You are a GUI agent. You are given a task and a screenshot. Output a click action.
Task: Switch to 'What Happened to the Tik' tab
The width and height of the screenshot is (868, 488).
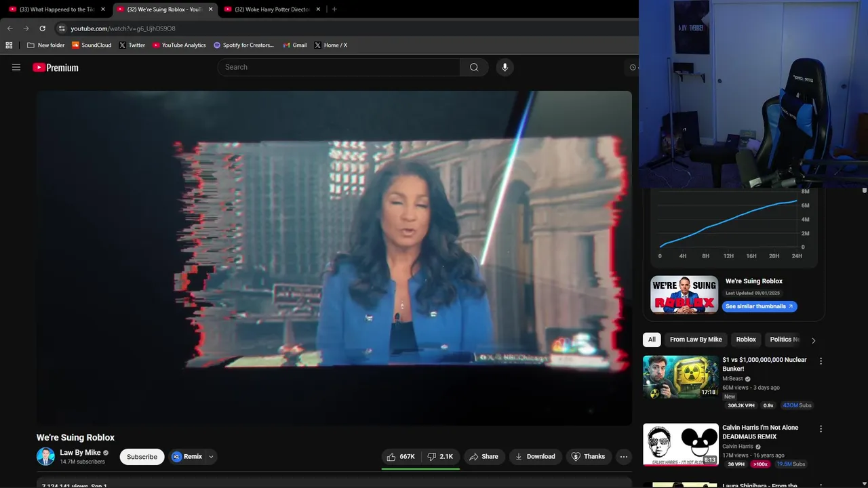pos(57,9)
